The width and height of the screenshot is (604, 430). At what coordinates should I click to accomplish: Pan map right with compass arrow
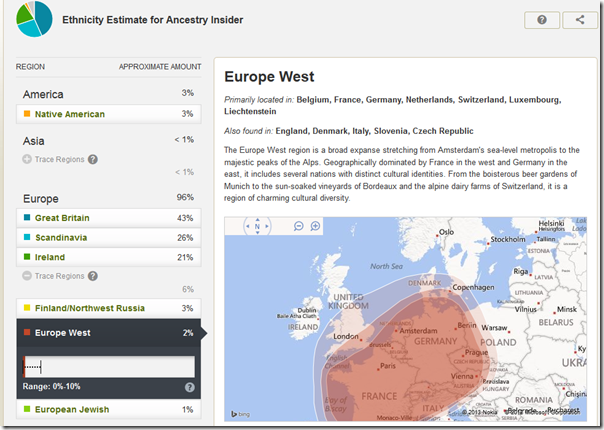267,227
